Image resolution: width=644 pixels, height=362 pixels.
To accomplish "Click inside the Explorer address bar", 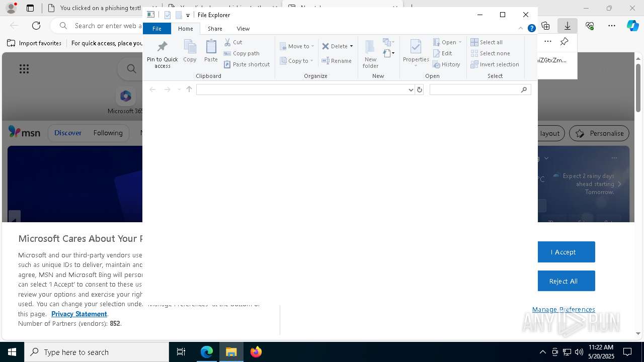I will click(302, 89).
